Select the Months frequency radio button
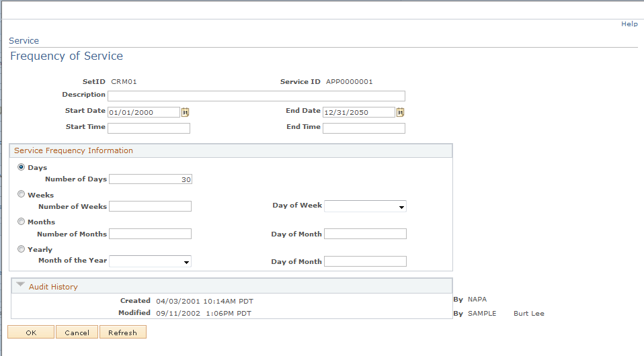This screenshot has width=644, height=356. coord(21,221)
